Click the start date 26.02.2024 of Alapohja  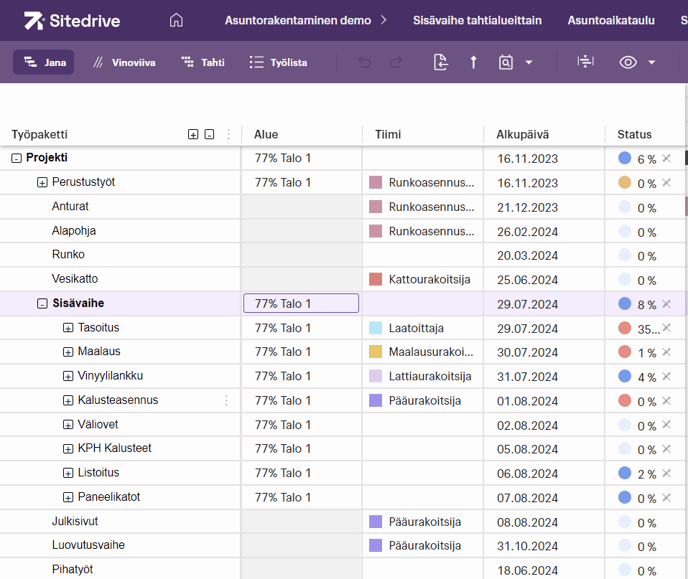click(x=527, y=231)
